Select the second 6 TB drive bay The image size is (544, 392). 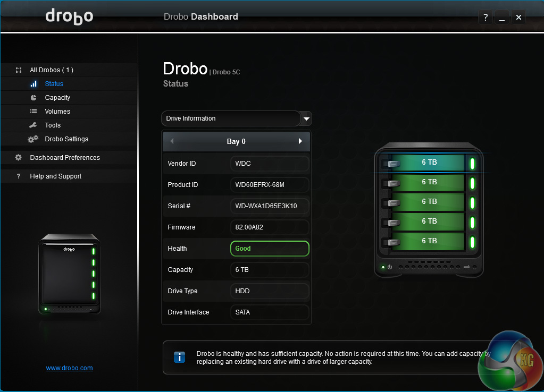click(x=429, y=182)
